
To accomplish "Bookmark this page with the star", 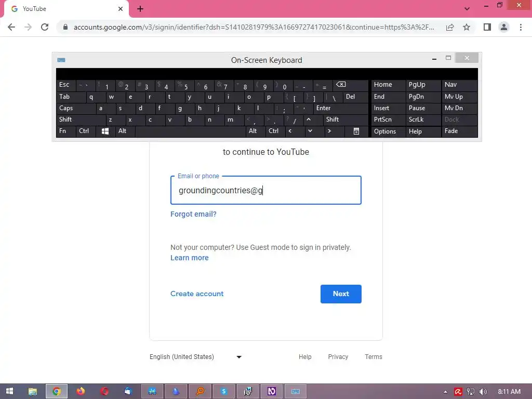I will coord(467,27).
